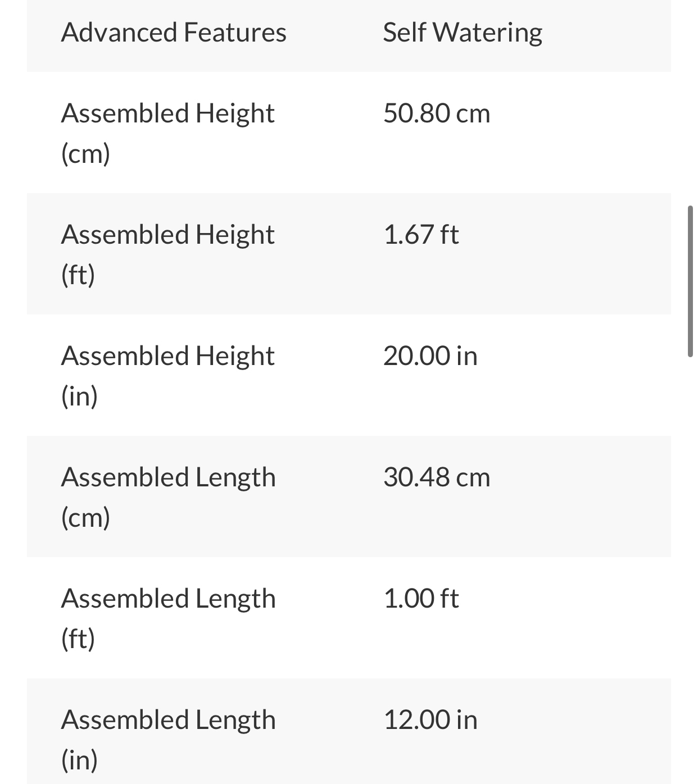Select Assembled Length (cm) label
Image resolution: width=698 pixels, height=784 pixels.
(x=168, y=497)
